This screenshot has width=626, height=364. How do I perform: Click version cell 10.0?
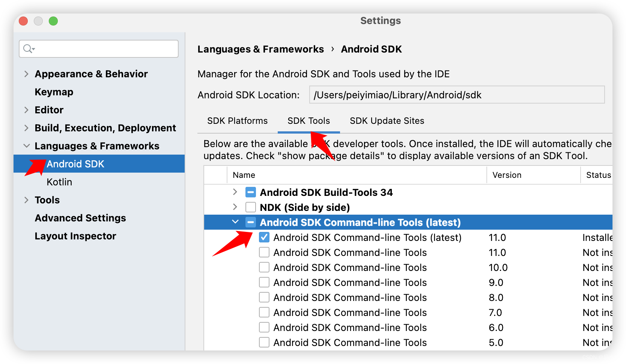tap(498, 268)
